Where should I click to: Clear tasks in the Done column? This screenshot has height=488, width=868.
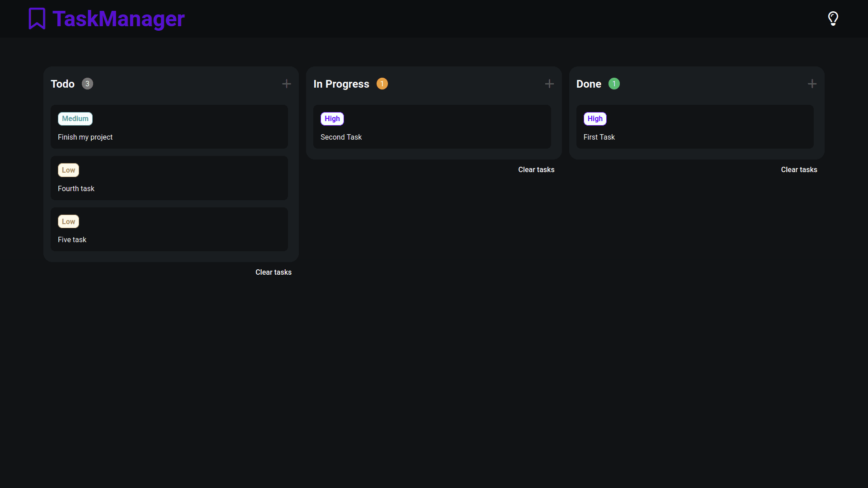pyautogui.click(x=798, y=169)
